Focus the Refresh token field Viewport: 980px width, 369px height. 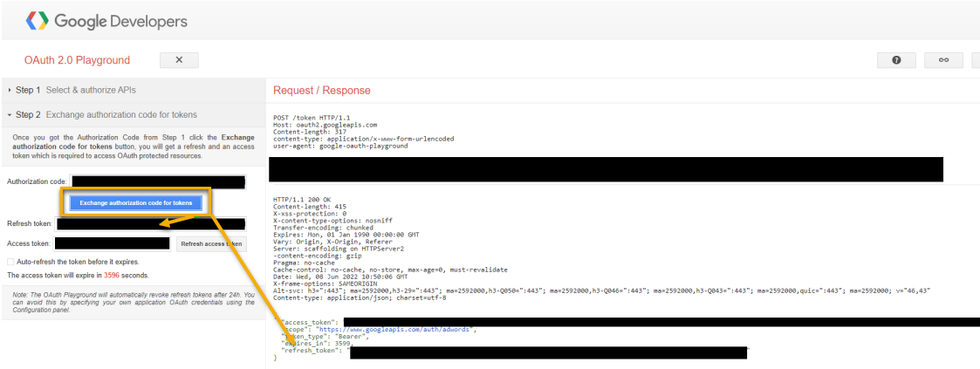pos(148,224)
